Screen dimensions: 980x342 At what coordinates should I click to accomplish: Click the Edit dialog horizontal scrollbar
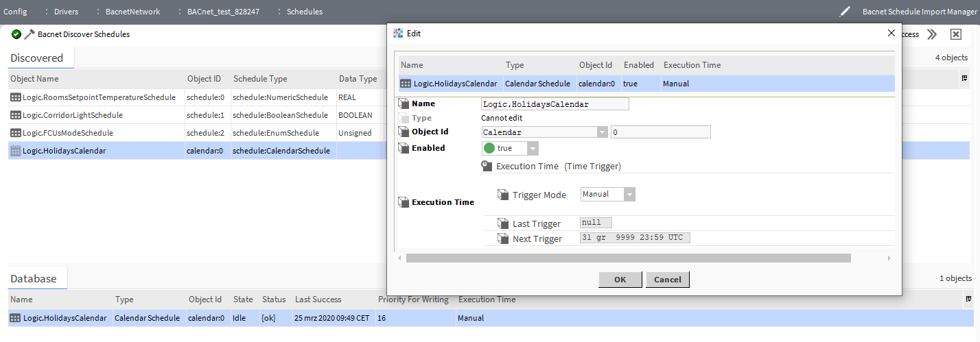coord(628,258)
